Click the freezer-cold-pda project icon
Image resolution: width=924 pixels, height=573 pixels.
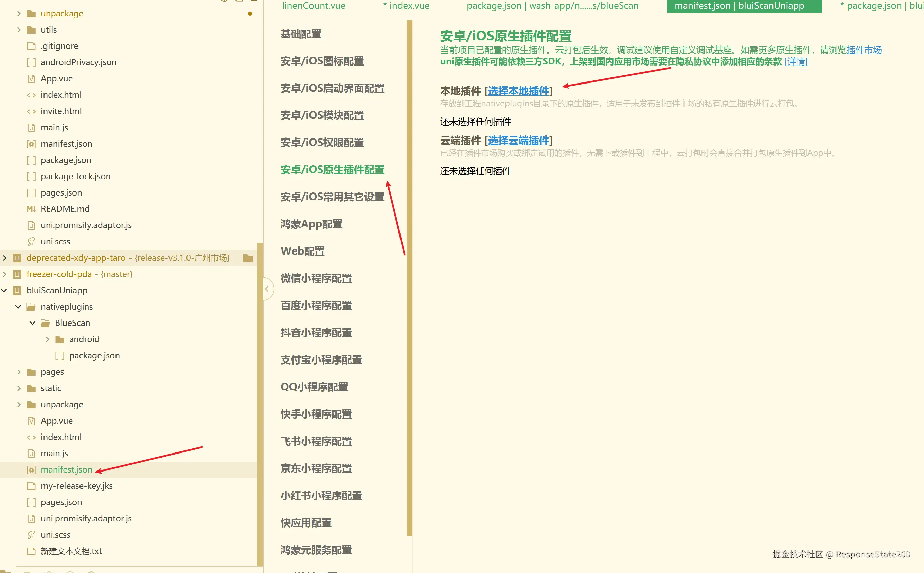tap(17, 274)
